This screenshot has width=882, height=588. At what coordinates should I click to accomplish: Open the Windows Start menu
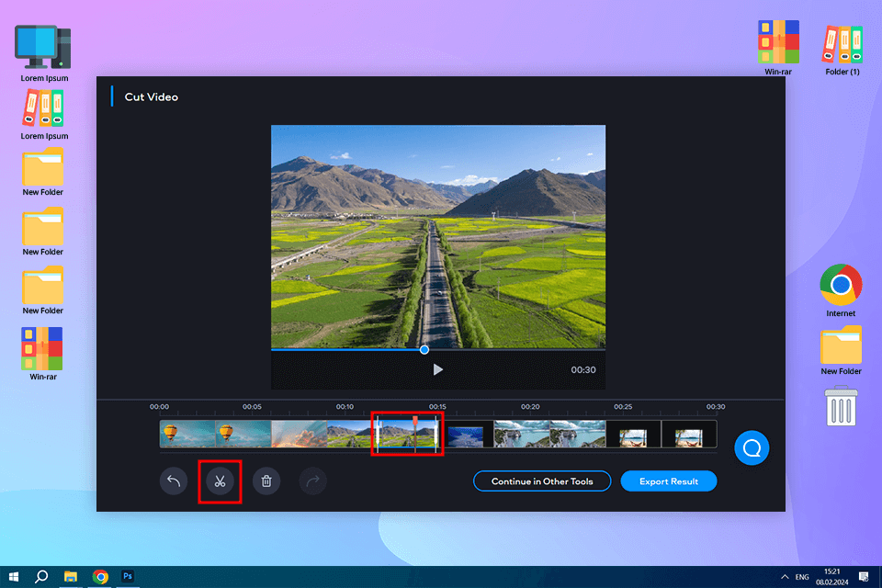(14, 577)
